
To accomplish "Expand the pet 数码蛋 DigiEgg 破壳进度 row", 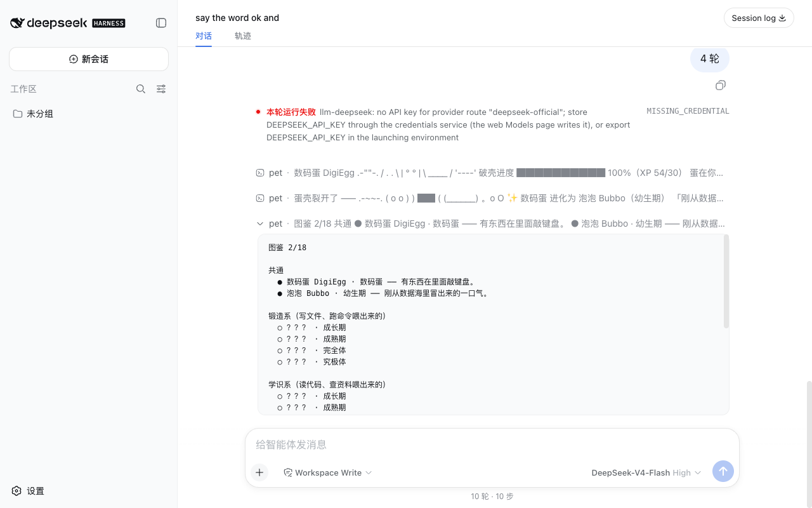I will click(x=492, y=173).
